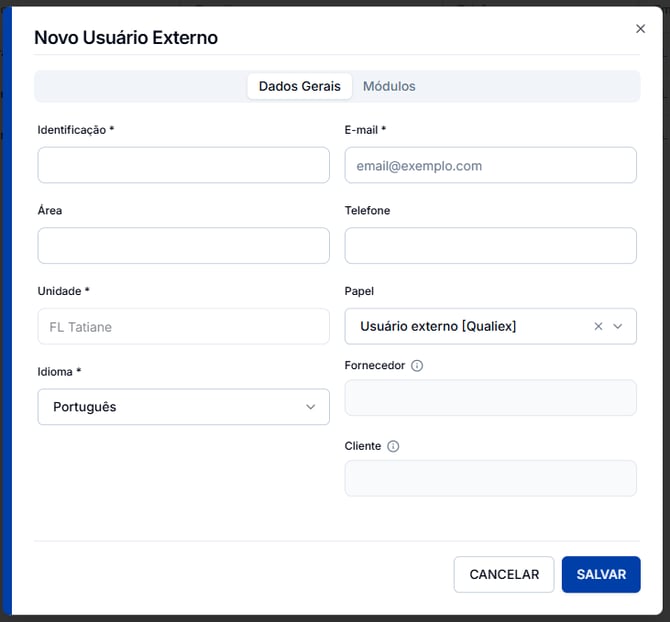Click the Telefone label

pyautogui.click(x=367, y=211)
